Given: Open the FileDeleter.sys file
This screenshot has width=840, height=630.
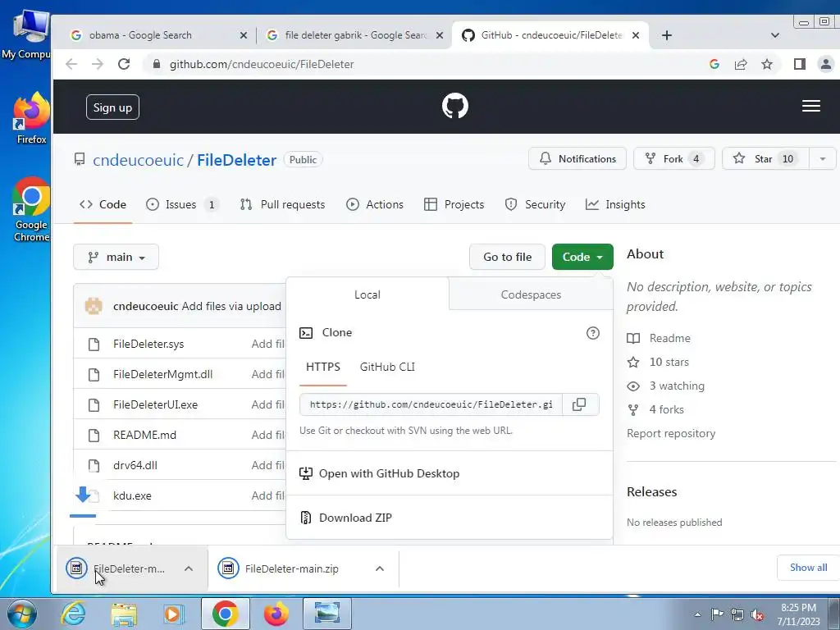Looking at the screenshot, I should click(148, 344).
